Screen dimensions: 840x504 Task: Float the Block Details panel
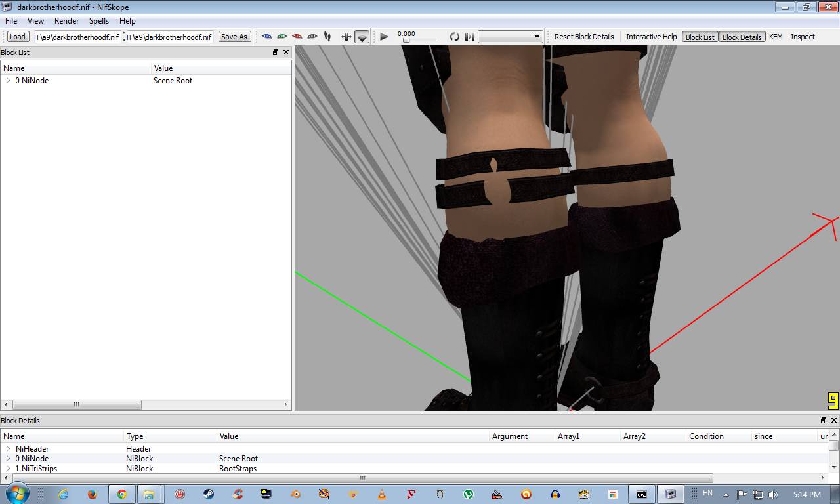(824, 421)
